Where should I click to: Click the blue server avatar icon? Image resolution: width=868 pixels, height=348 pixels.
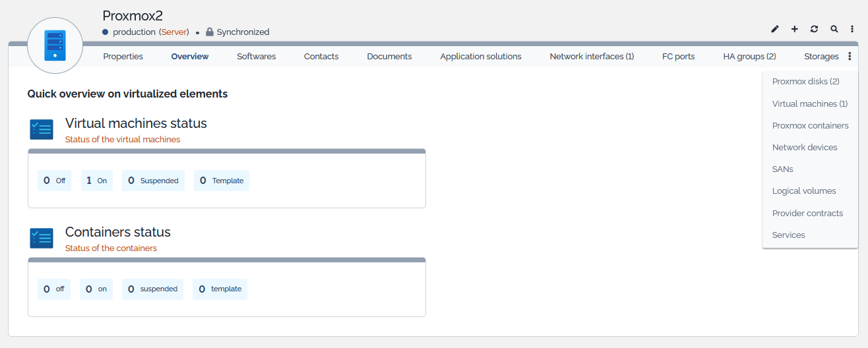(55, 45)
